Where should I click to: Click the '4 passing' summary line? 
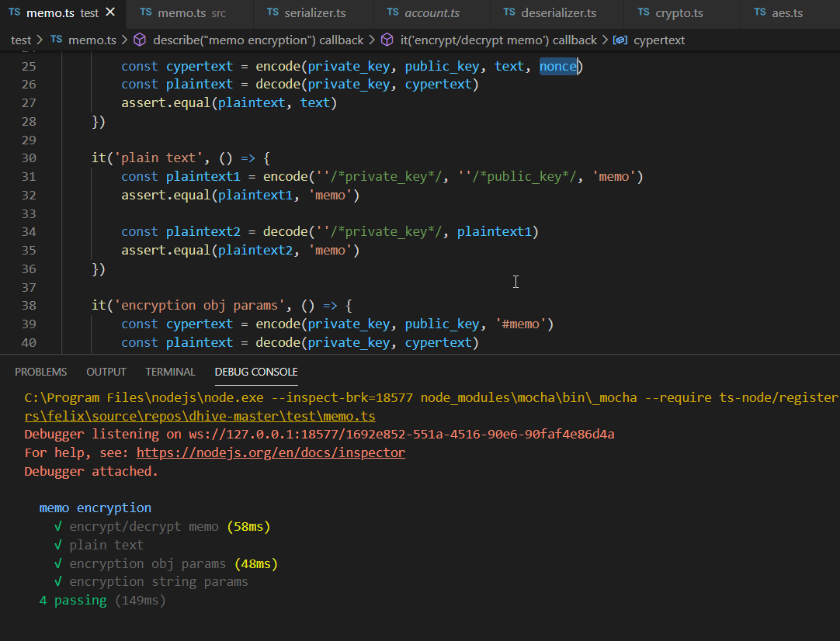(x=102, y=601)
